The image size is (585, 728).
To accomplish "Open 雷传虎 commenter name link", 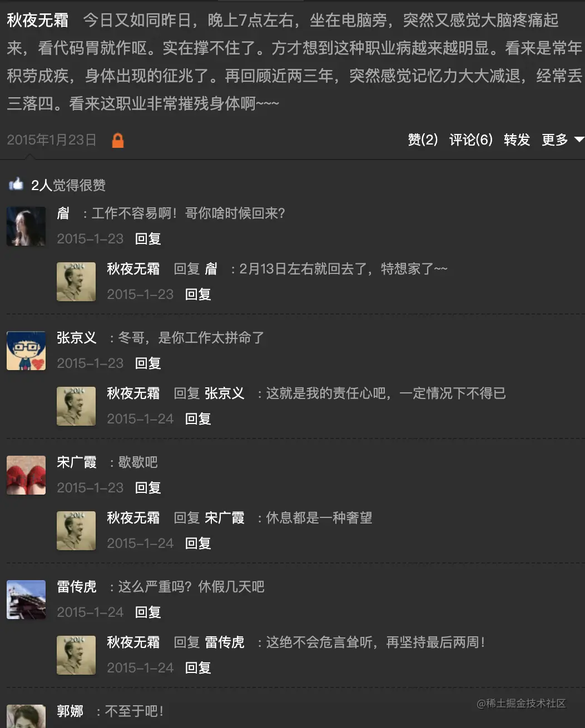I will pos(77,587).
